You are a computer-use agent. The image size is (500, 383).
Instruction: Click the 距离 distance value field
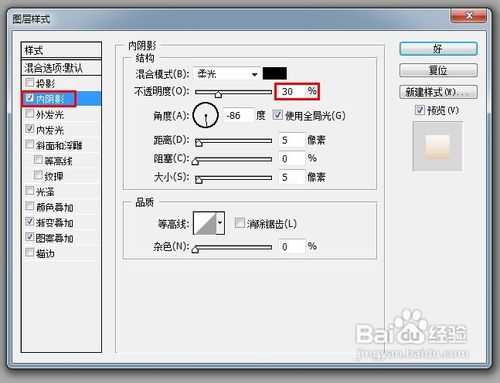292,140
